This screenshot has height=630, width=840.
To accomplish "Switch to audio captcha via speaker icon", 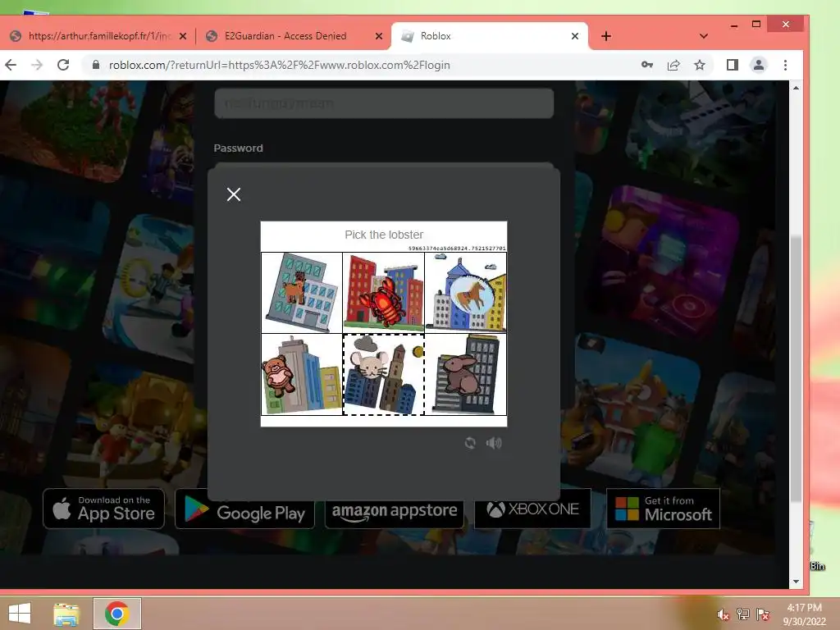I will click(493, 443).
